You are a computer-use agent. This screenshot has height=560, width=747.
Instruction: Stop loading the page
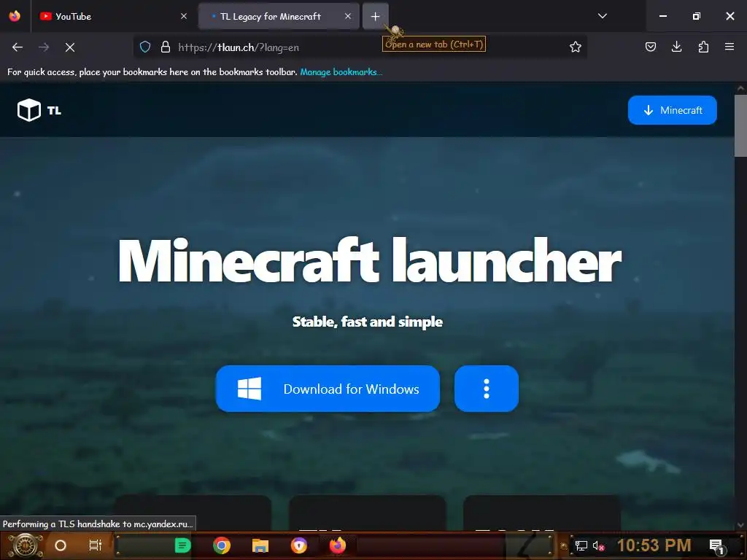coord(70,47)
